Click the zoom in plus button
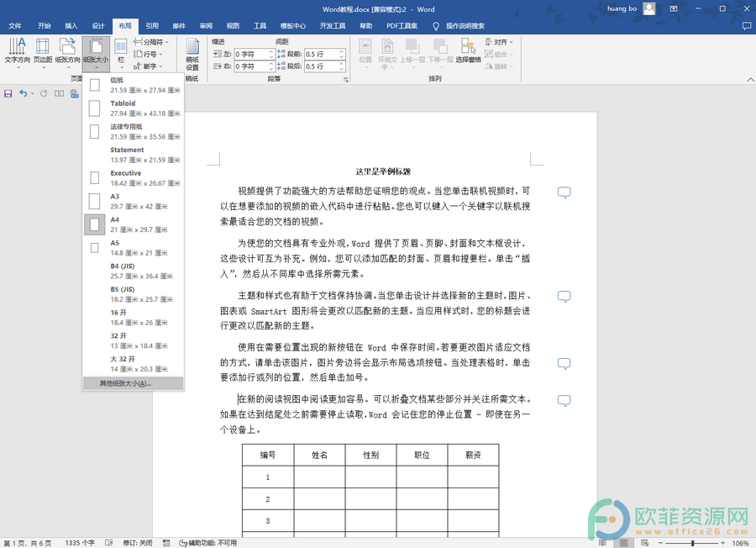The image size is (756, 548). (722, 543)
